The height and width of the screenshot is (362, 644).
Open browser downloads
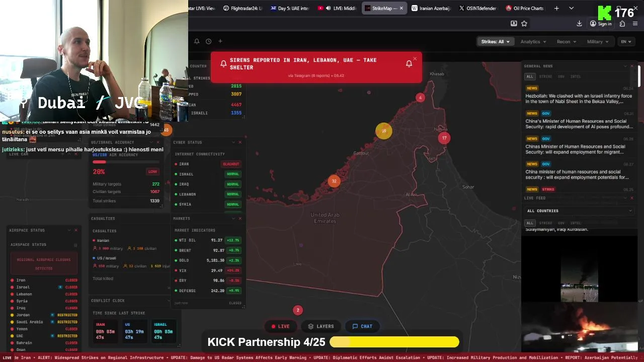click(579, 24)
